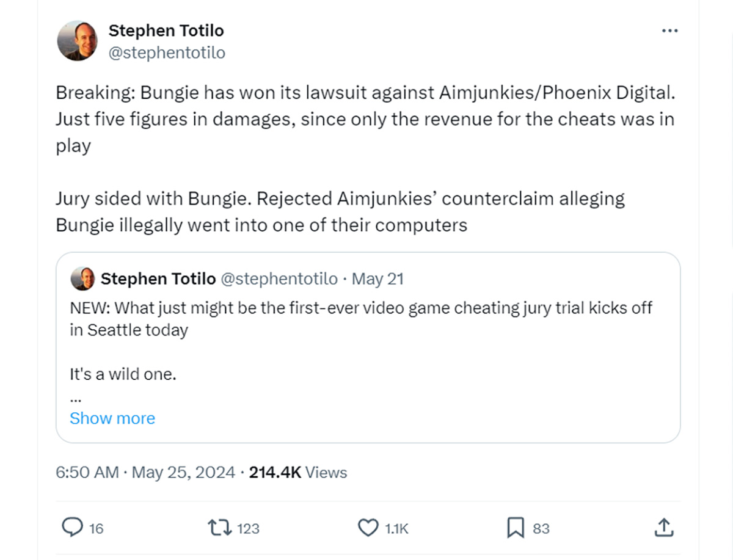Click the 123 reposts count

coord(248,528)
